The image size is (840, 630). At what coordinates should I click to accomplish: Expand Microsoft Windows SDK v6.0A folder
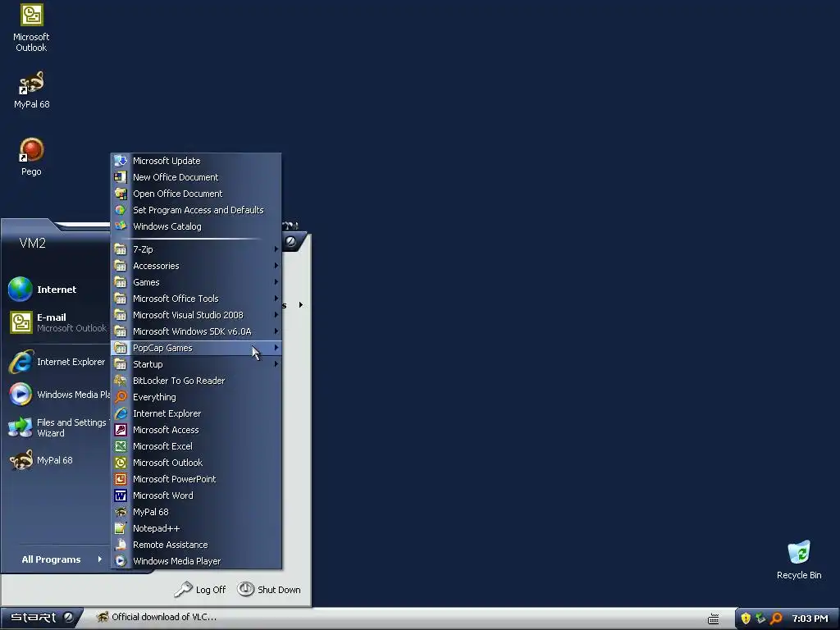tap(195, 331)
